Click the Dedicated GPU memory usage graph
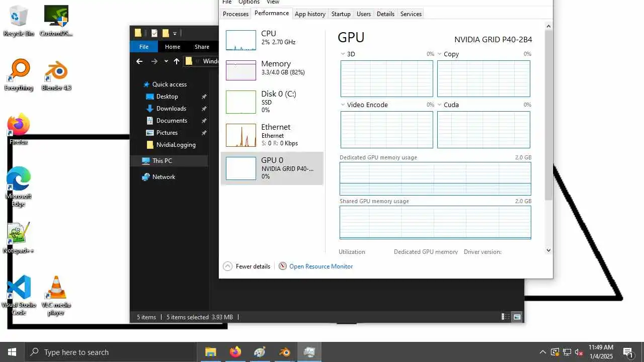The width and height of the screenshot is (644, 362). click(x=435, y=178)
